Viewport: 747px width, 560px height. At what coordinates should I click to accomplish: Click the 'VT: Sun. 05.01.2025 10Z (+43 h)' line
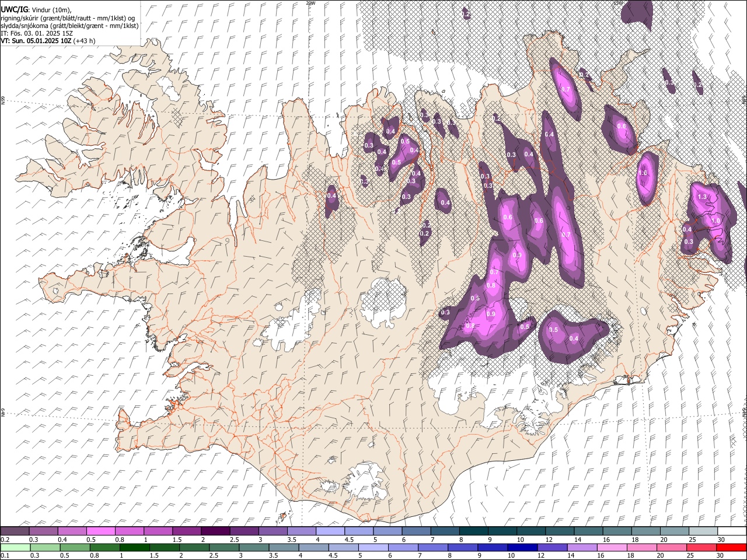pyautogui.click(x=48, y=41)
